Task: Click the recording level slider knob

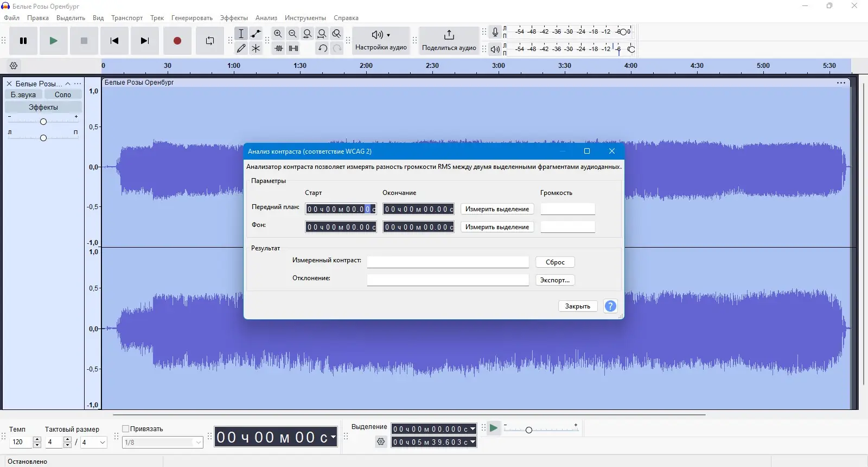Action: tap(623, 32)
